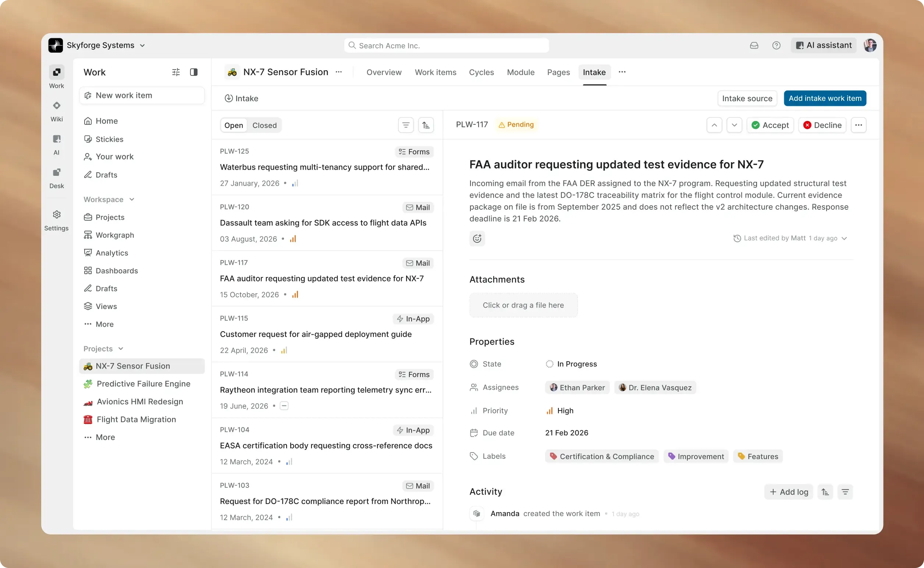Open the AI assistant
Screen dimensions: 924x568
pos(824,46)
